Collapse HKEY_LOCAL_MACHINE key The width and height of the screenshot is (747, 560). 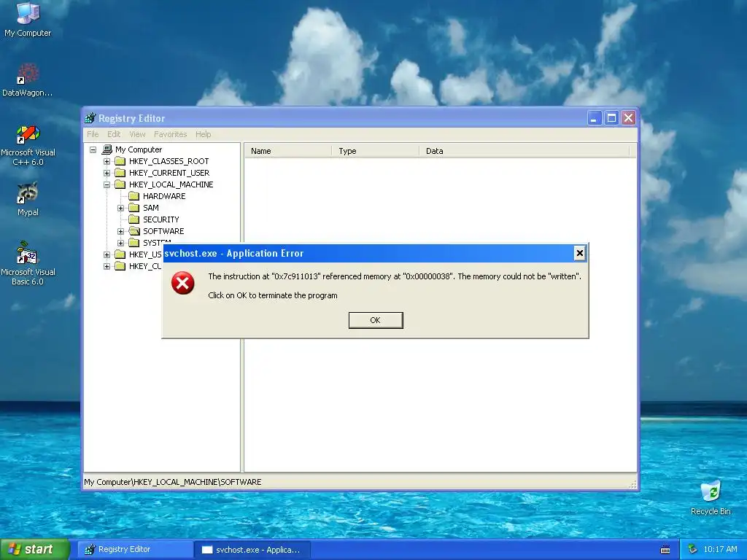(107, 184)
